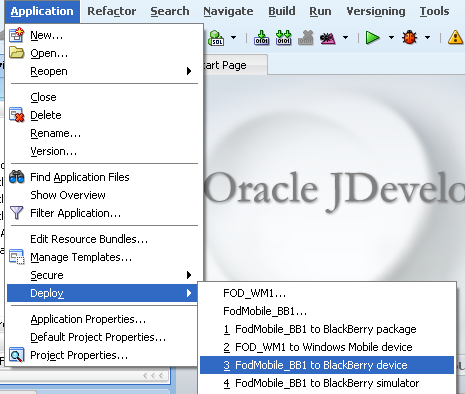This screenshot has width=465, height=394.
Task: Choose Close from the Application menu
Action: [x=105, y=97]
